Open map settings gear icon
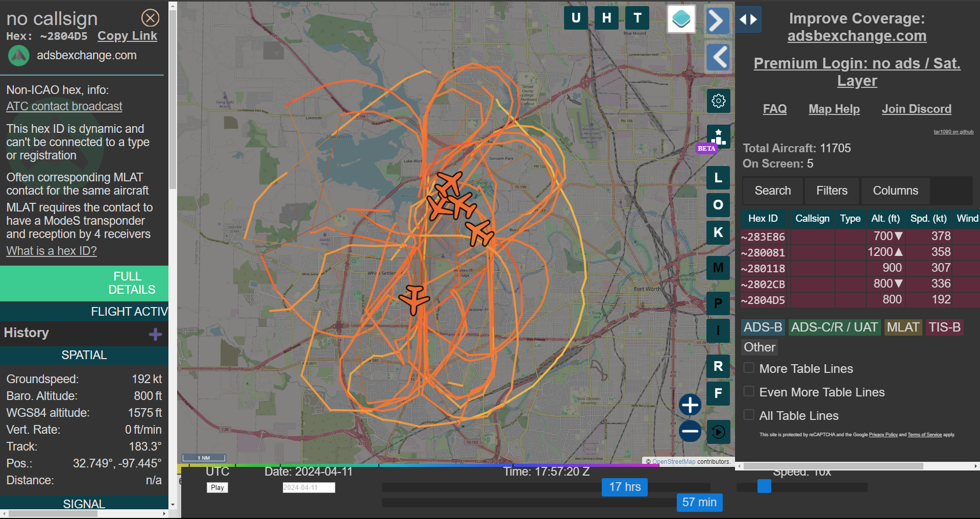This screenshot has width=980, height=519. (x=718, y=101)
